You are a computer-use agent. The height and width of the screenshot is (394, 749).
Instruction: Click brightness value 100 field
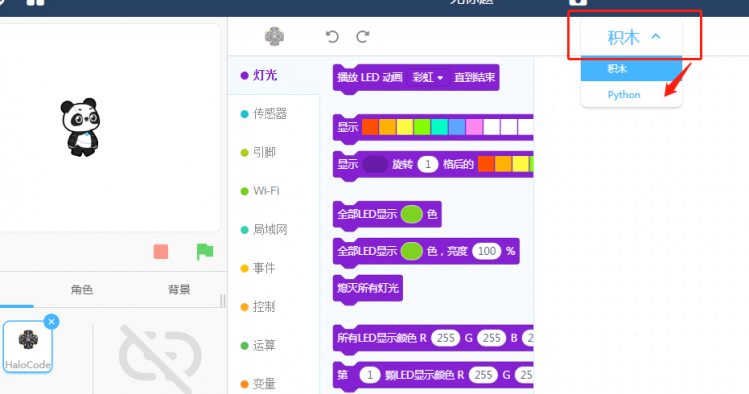[x=487, y=251]
